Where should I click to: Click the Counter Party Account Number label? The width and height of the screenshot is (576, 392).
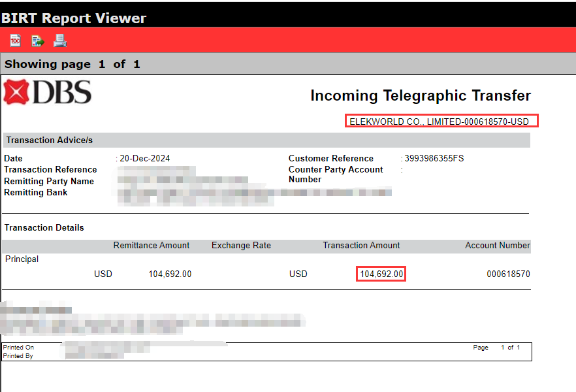pyautogui.click(x=336, y=174)
